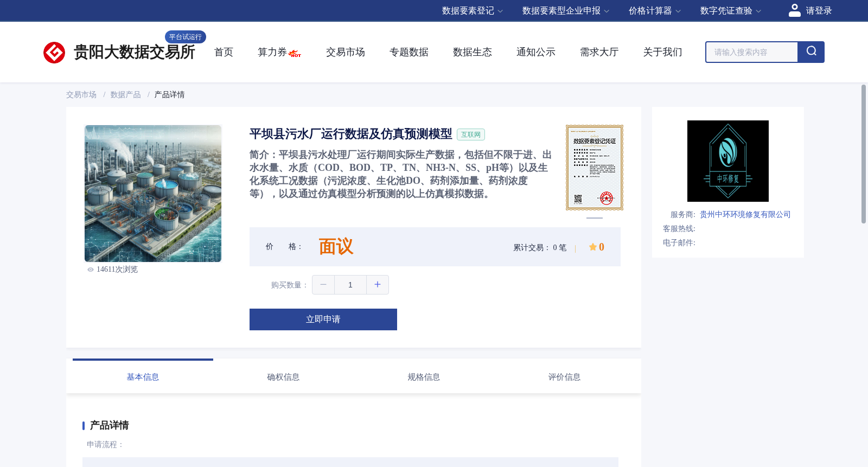Click the search magnifier button
Viewport: 868px width, 467px height.
coord(811,52)
